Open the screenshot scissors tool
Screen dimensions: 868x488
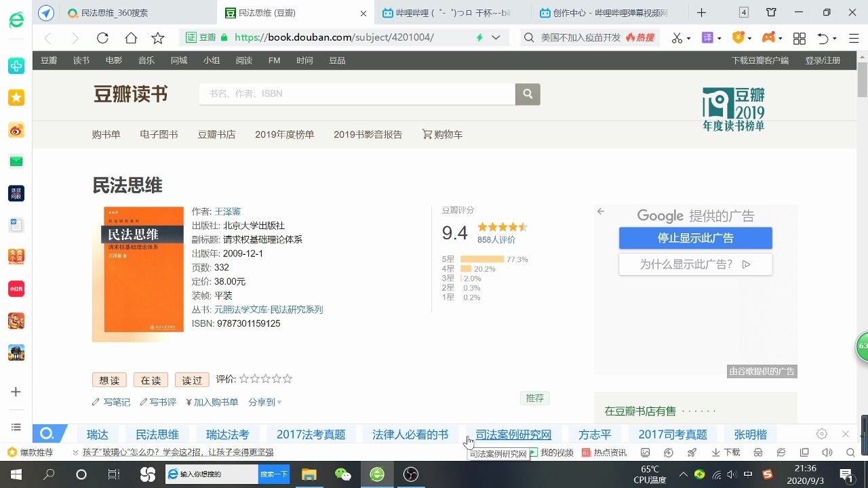(676, 38)
